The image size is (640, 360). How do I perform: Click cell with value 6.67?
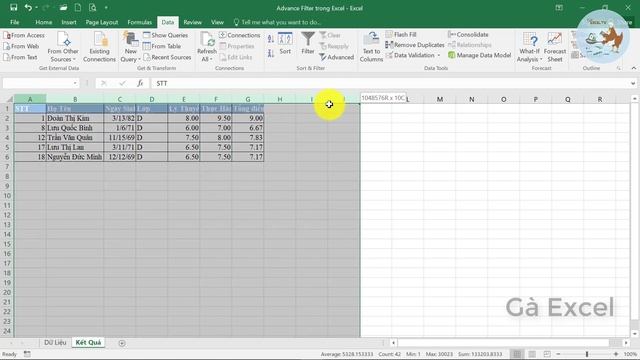[248, 128]
